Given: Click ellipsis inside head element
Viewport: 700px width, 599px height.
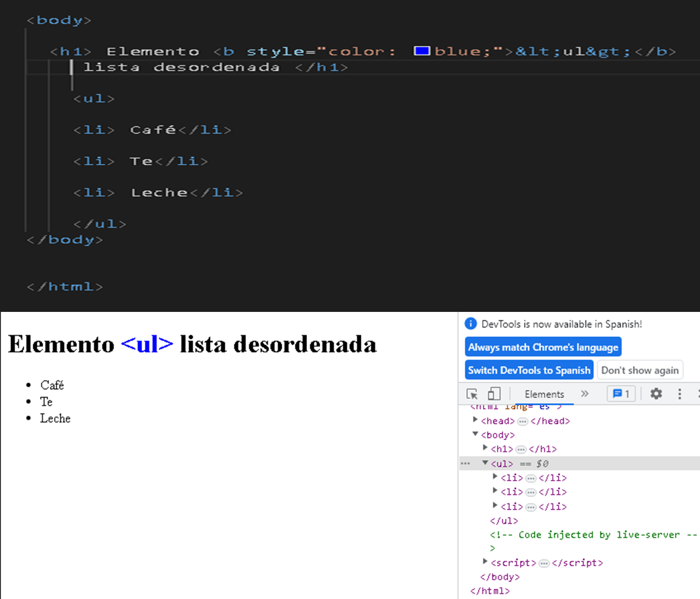Looking at the screenshot, I should pos(522,421).
